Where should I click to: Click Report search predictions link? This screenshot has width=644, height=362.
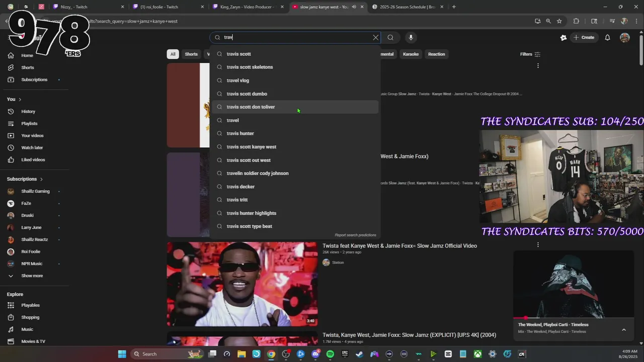coord(355,235)
